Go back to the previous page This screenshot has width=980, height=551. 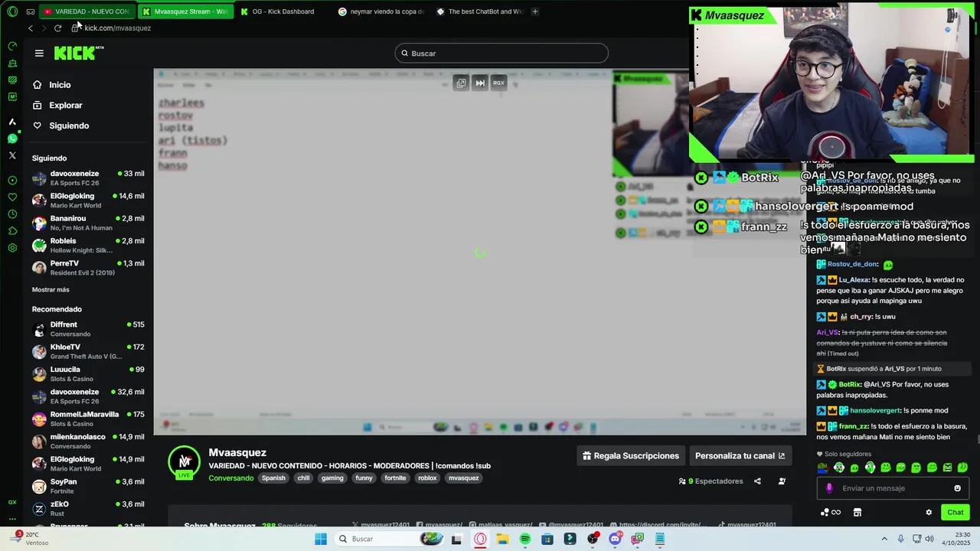pyautogui.click(x=31, y=28)
